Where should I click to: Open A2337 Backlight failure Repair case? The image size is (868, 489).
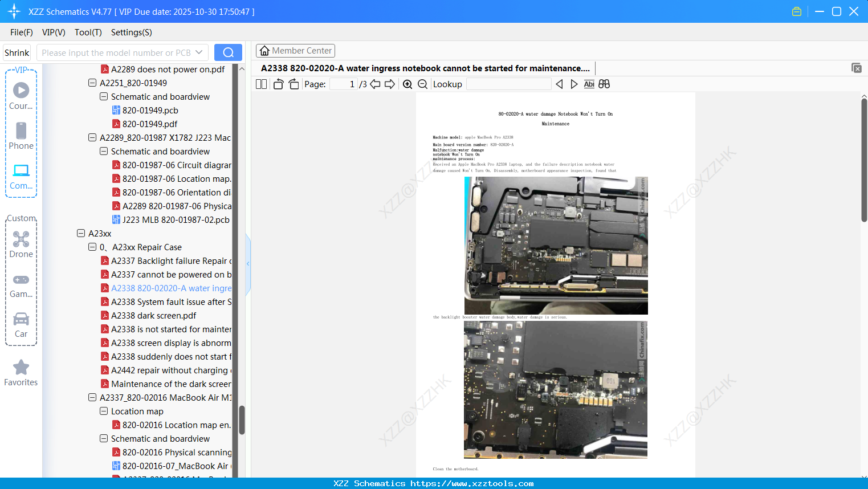tap(166, 261)
